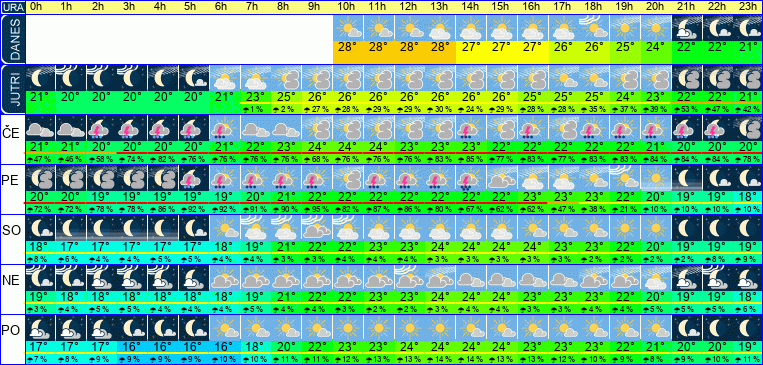The width and height of the screenshot is (763, 365).
Task: Open the DANES day row tab
Action: (13, 39)
